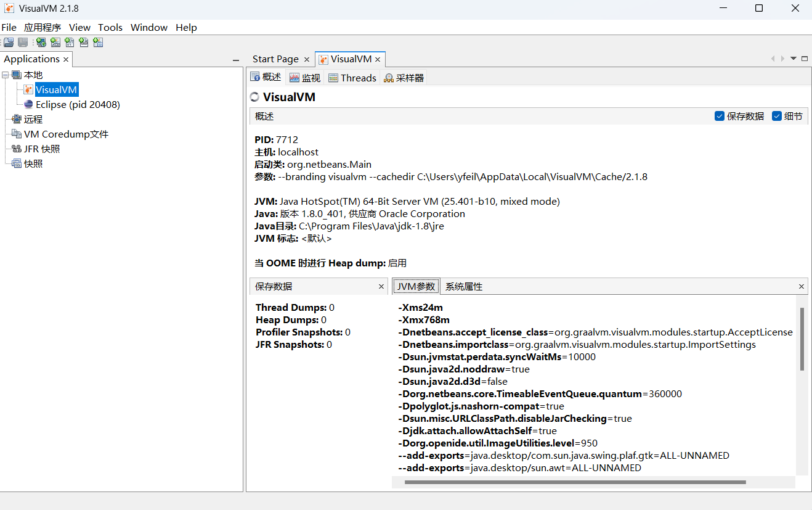
Task: Add a remote host
Action: pos(41,42)
